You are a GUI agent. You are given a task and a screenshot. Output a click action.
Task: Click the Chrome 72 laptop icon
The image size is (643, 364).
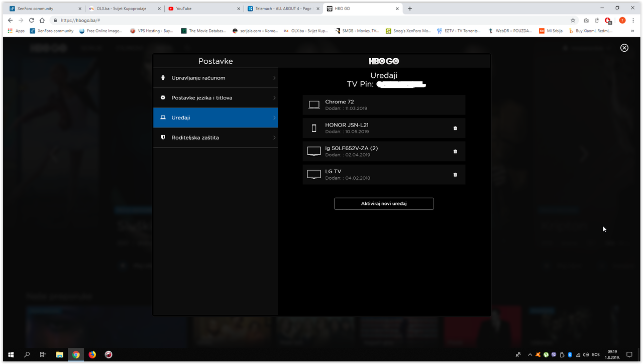click(314, 105)
